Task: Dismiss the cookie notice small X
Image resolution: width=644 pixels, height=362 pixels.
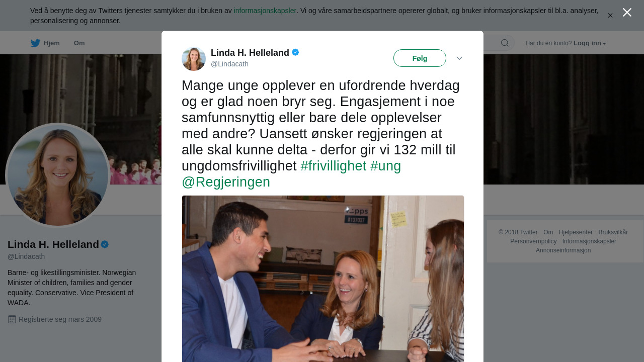Action: click(610, 16)
